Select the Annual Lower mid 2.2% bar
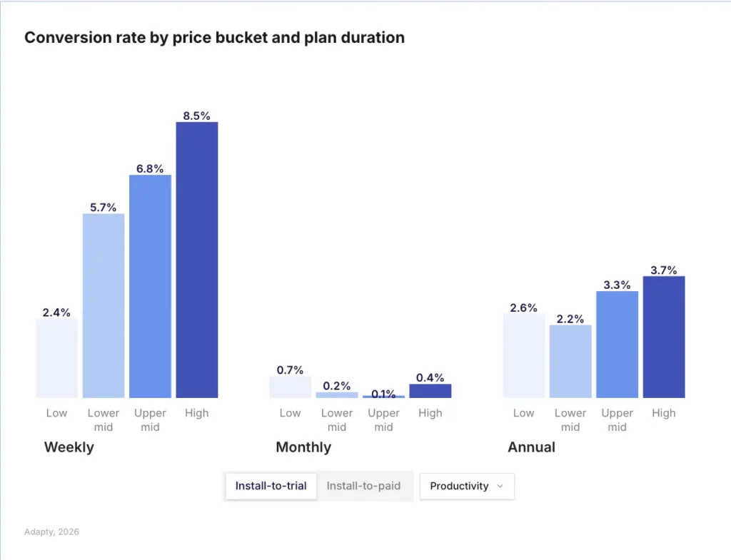The width and height of the screenshot is (731, 560). [x=570, y=360]
